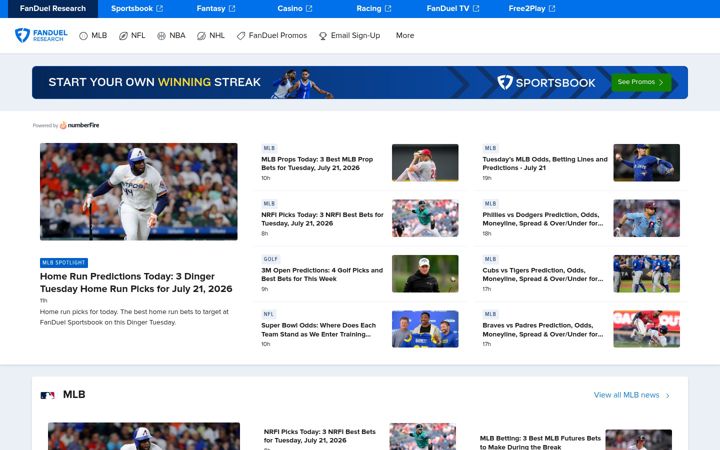Click the Fantasy external link icon
Viewport: 720px width, 450px height.
(232, 9)
